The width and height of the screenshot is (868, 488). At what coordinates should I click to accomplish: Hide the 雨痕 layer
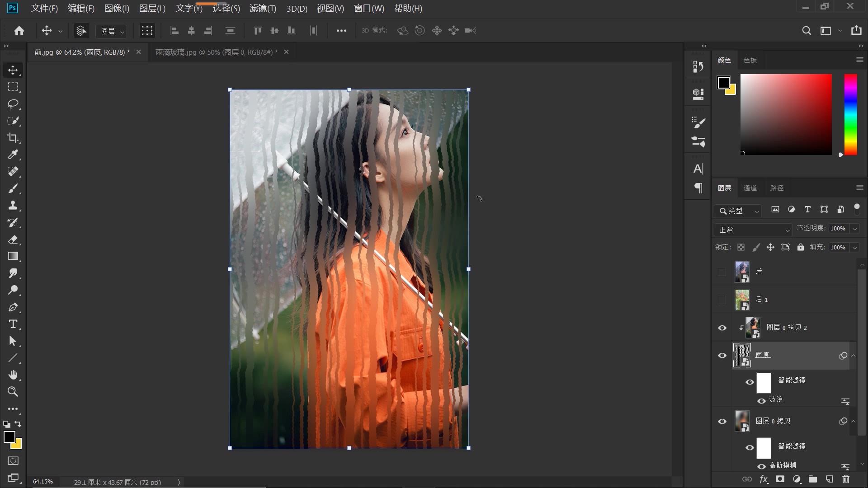722,356
